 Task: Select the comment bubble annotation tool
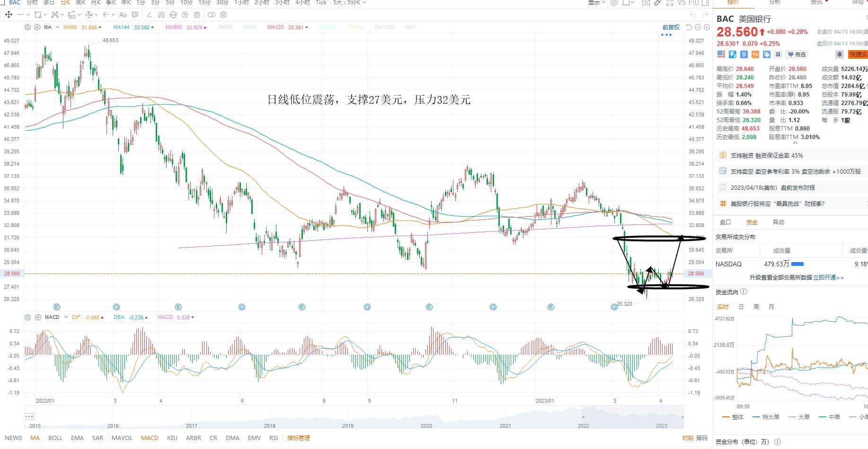tap(135, 15)
